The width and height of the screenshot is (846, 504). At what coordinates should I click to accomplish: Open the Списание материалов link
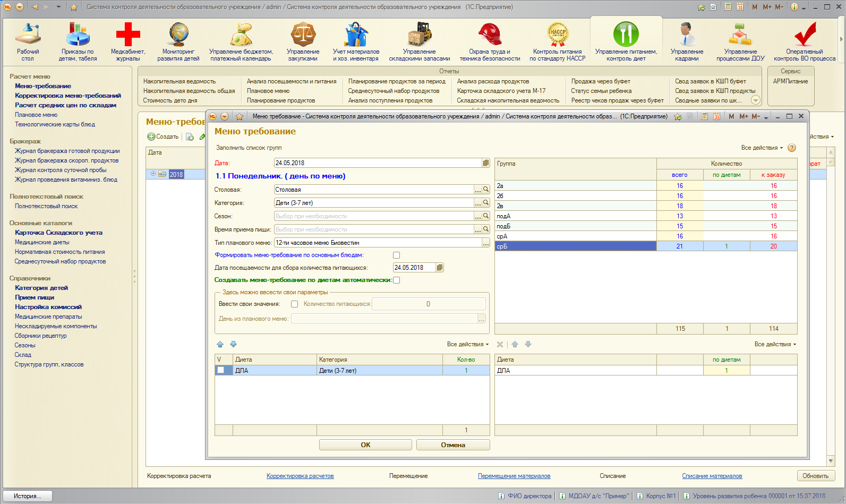click(x=712, y=476)
